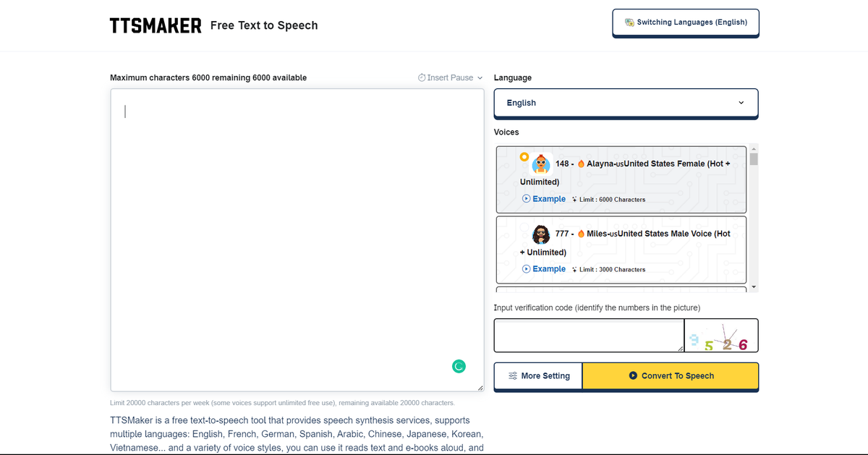The image size is (868, 455).
Task: Click the verification code input field
Action: coord(589,336)
